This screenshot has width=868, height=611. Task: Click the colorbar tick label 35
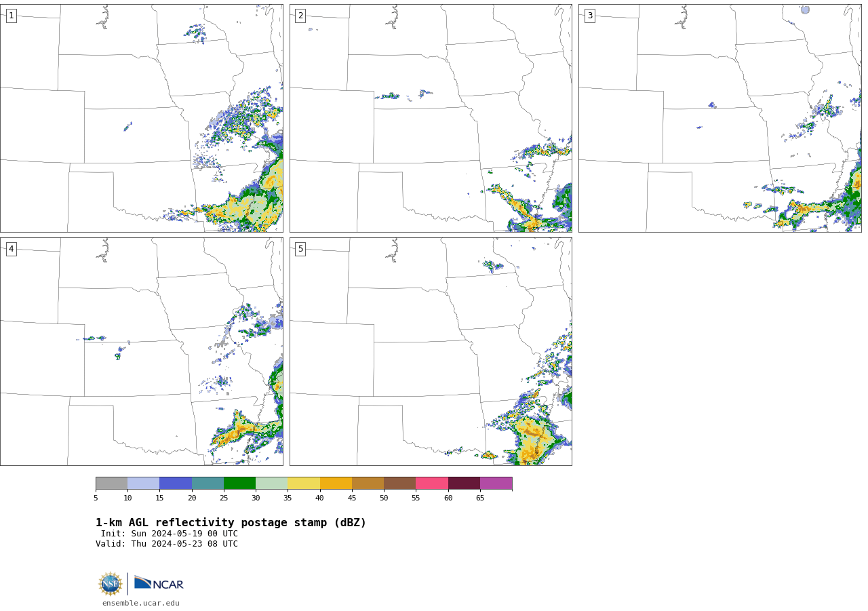(288, 498)
